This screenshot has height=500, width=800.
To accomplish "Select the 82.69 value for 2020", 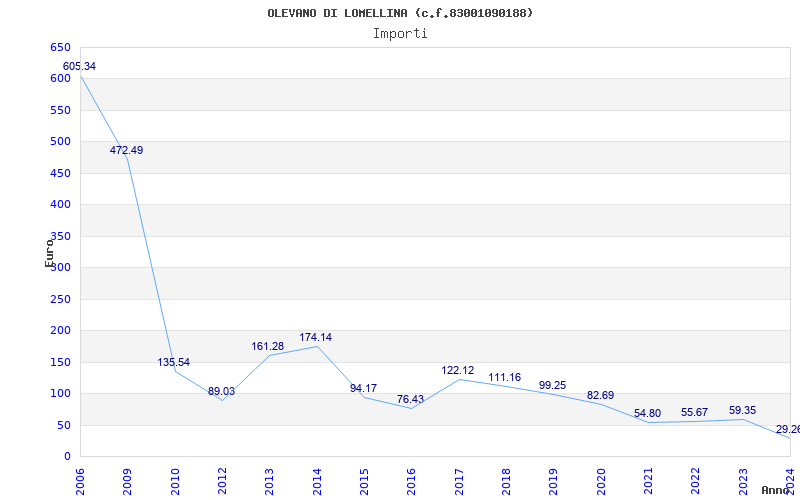I will [x=601, y=395].
